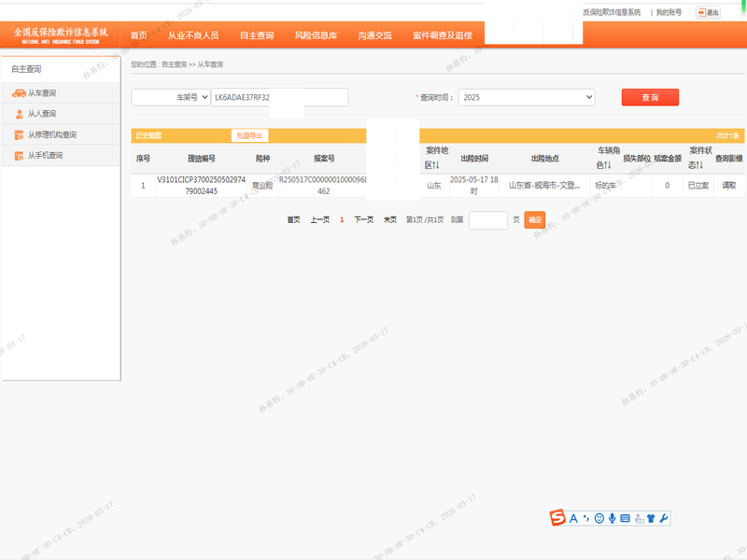
Task: Open the Sogou toolbox wrench icon
Action: [664, 518]
